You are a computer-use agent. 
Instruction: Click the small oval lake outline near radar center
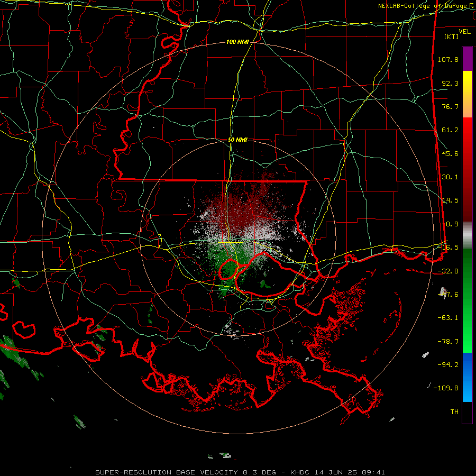point(228,269)
